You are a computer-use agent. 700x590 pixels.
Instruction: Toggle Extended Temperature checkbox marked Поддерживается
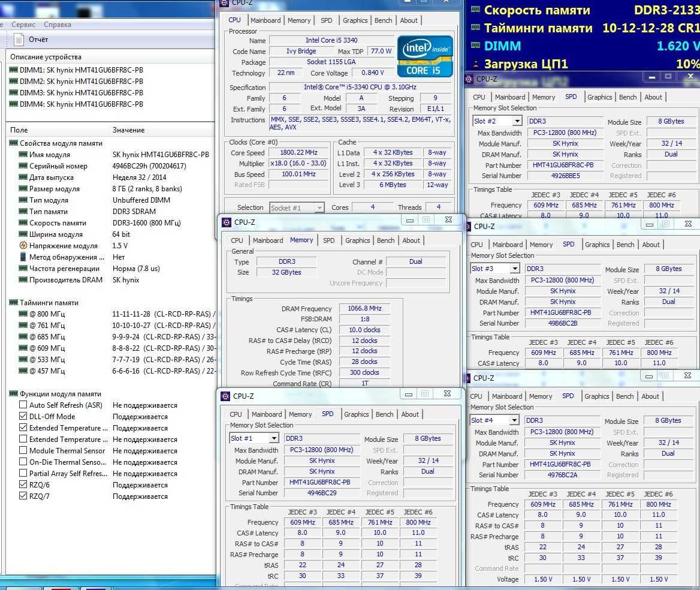pos(23,428)
